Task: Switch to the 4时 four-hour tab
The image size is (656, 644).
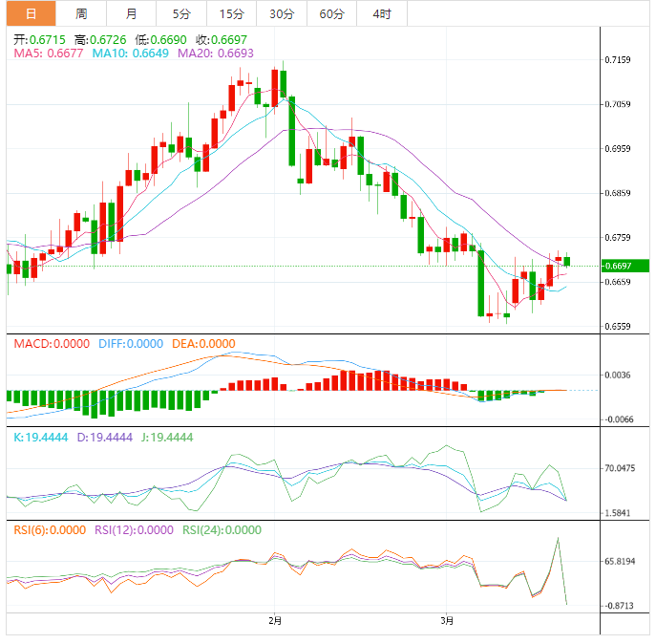Action: pyautogui.click(x=381, y=13)
